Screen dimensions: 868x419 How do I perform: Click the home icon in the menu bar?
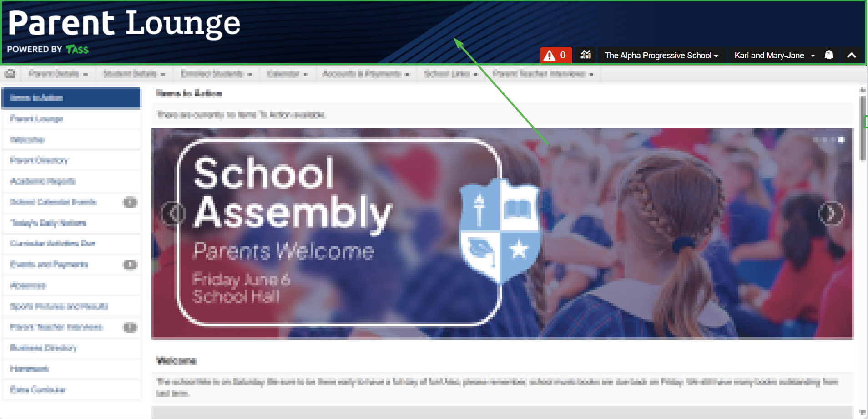(x=10, y=73)
